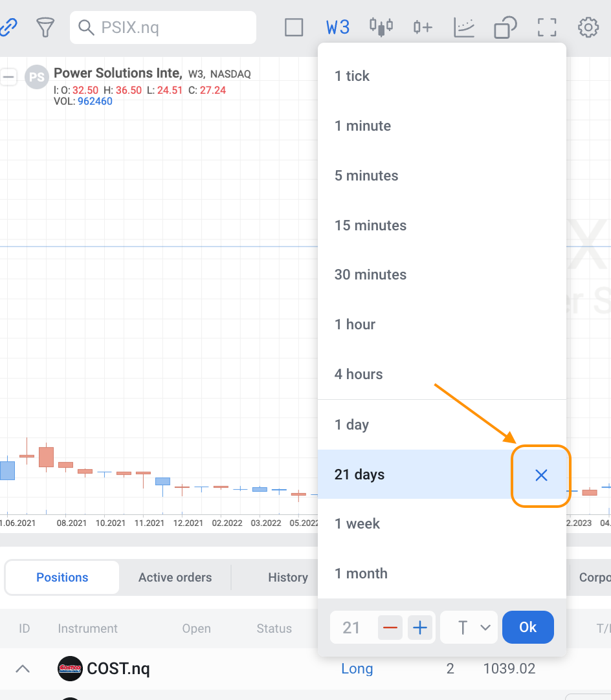Collapse the Power Solutions legend
Image resolution: width=611 pixels, height=700 pixels.
(9, 77)
